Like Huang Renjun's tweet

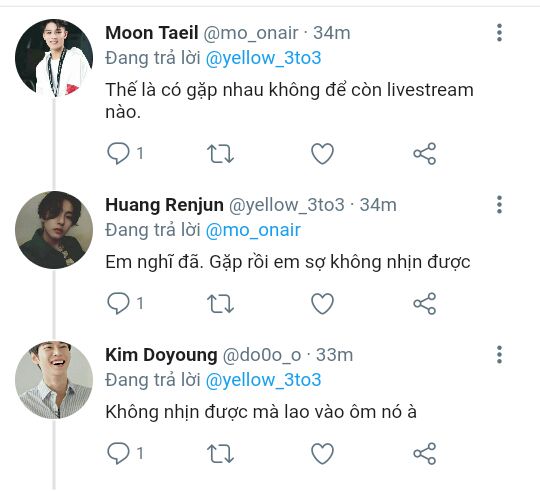(322, 304)
